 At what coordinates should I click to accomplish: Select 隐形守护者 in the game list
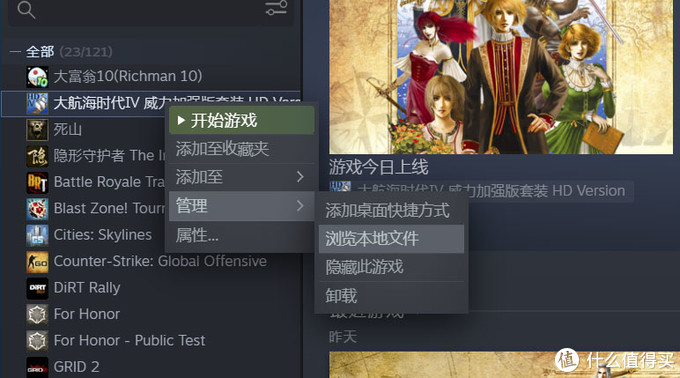point(109,156)
